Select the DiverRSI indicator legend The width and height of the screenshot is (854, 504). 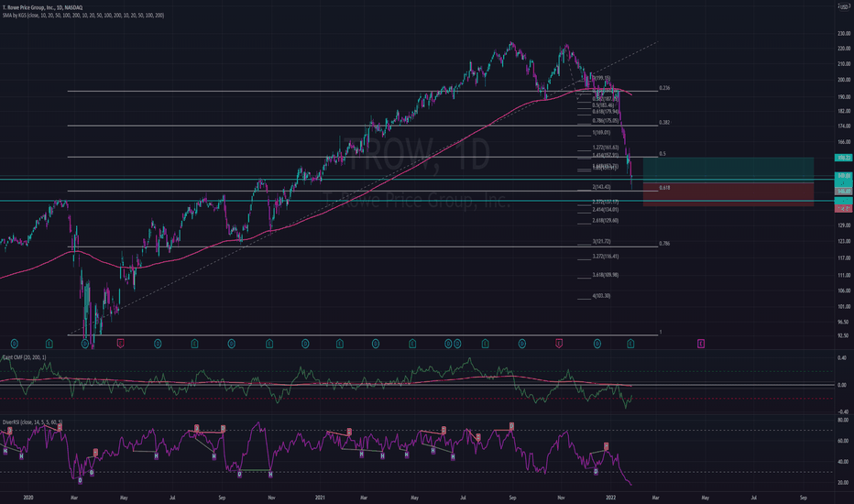click(x=32, y=422)
